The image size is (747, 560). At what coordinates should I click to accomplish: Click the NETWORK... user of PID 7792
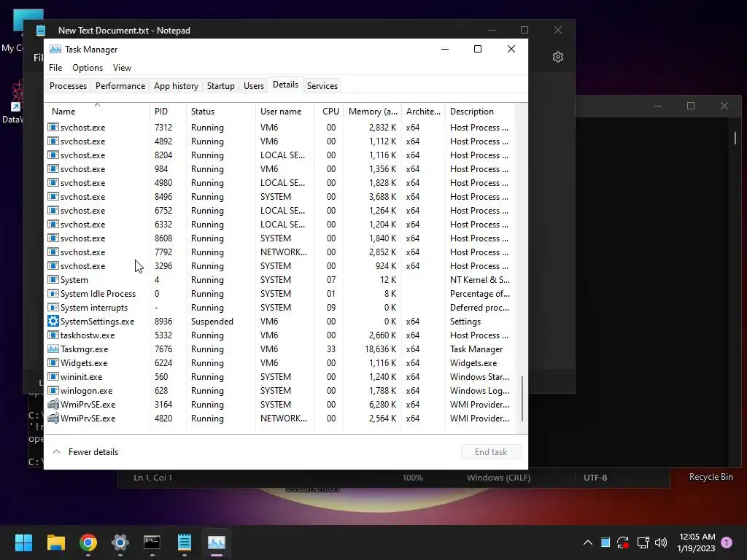(284, 252)
